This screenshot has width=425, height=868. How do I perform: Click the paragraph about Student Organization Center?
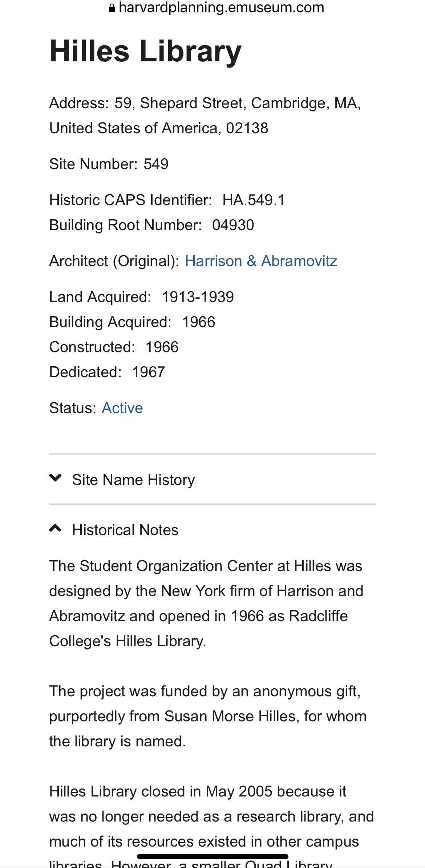click(206, 603)
